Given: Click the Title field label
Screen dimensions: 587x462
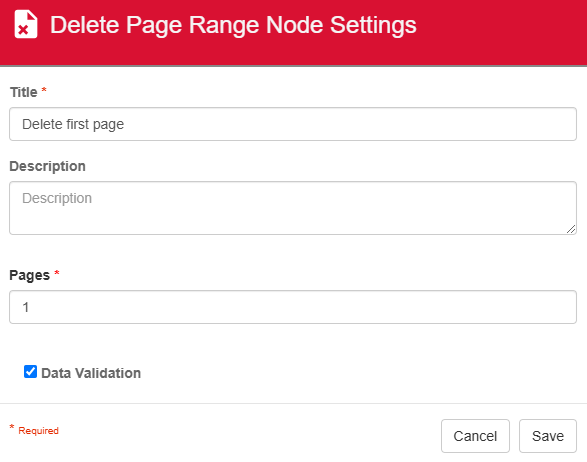Looking at the screenshot, I should pyautogui.click(x=24, y=92).
